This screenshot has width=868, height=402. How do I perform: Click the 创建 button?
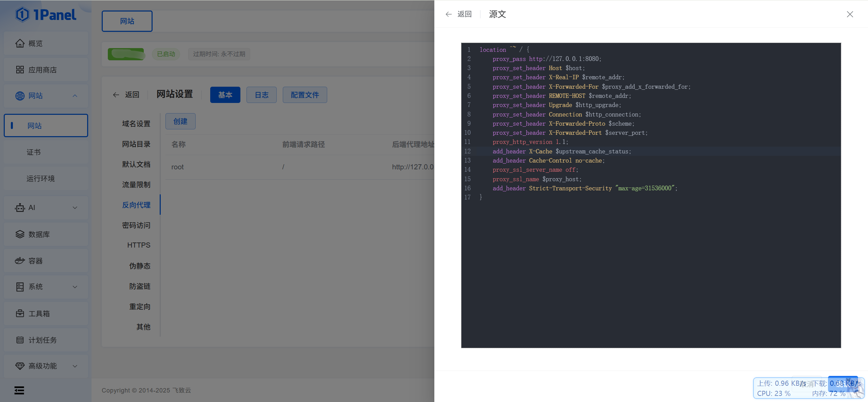coord(180,121)
